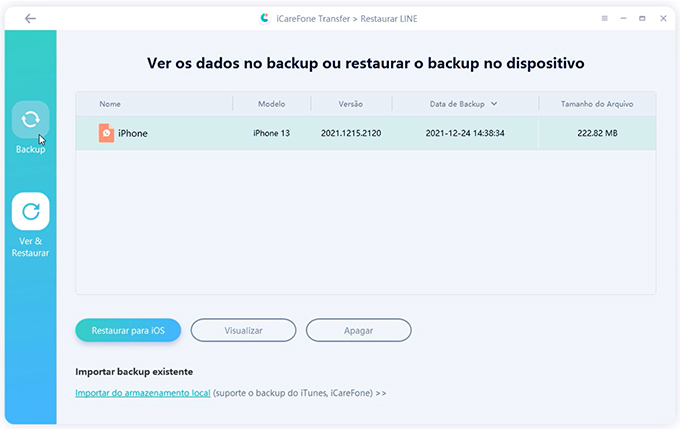This screenshot has width=680, height=429.
Task: Click the iPhone 13 model cell
Action: (x=271, y=133)
